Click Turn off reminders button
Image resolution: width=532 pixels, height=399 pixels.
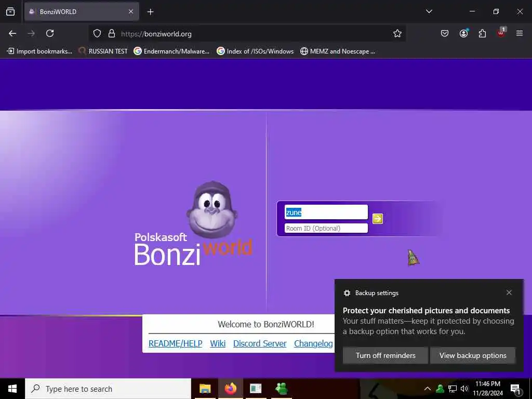tap(385, 355)
